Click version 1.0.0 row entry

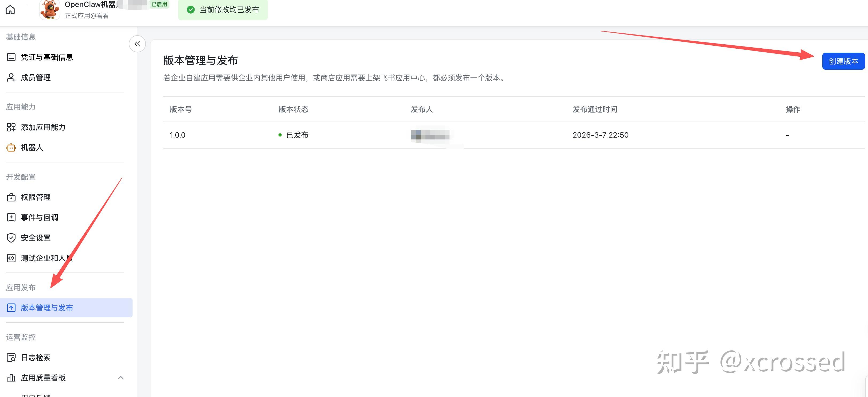coord(177,135)
